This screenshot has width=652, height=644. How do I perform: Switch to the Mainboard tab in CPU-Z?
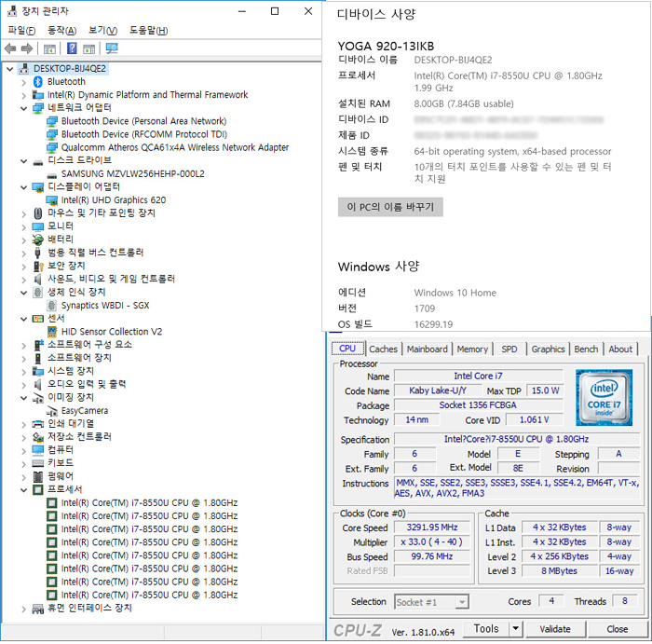pos(427,349)
